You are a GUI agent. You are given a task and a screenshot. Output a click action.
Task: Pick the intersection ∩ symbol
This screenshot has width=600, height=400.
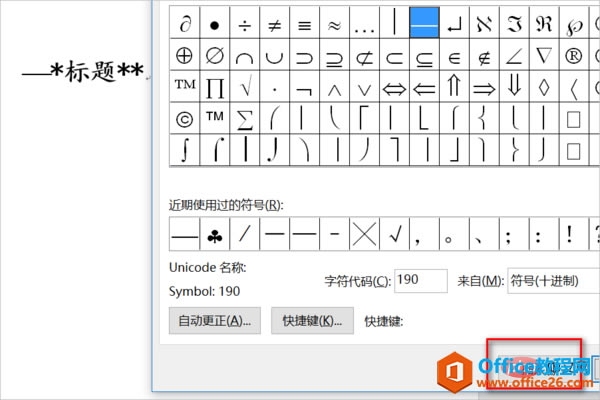[x=244, y=54]
